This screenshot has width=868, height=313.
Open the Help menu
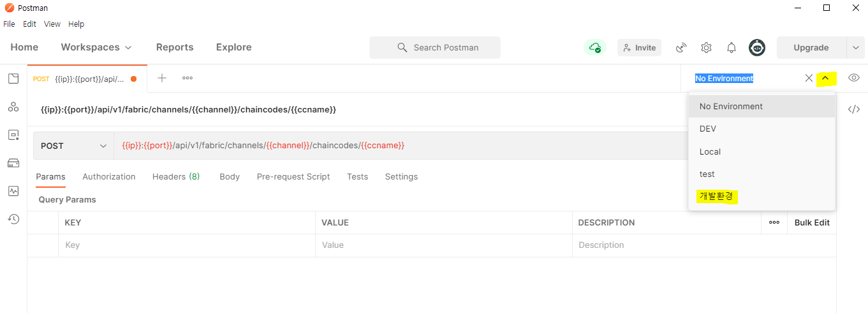pyautogui.click(x=76, y=24)
